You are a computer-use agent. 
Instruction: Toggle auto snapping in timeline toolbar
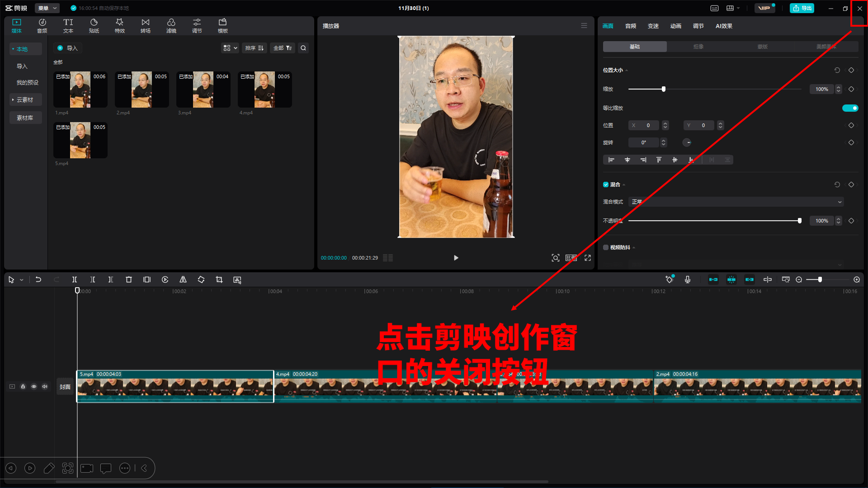click(x=731, y=280)
